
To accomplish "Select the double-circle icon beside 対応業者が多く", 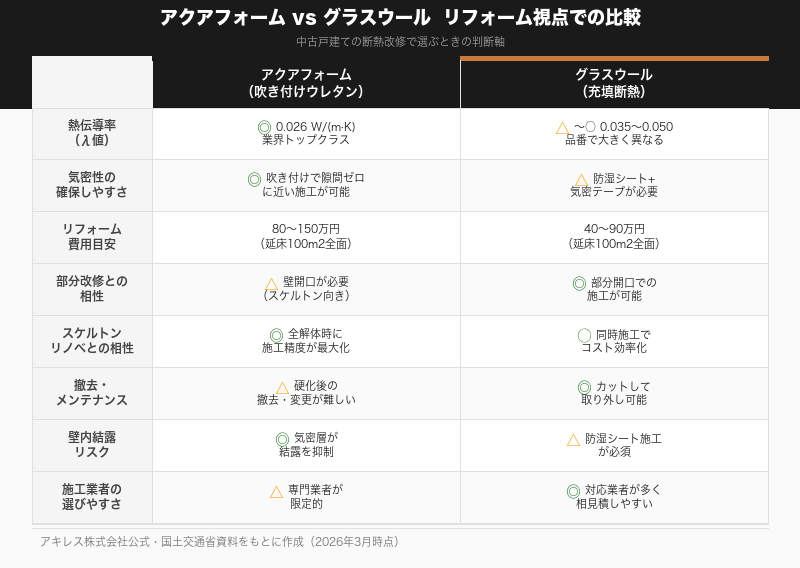I will [573, 491].
